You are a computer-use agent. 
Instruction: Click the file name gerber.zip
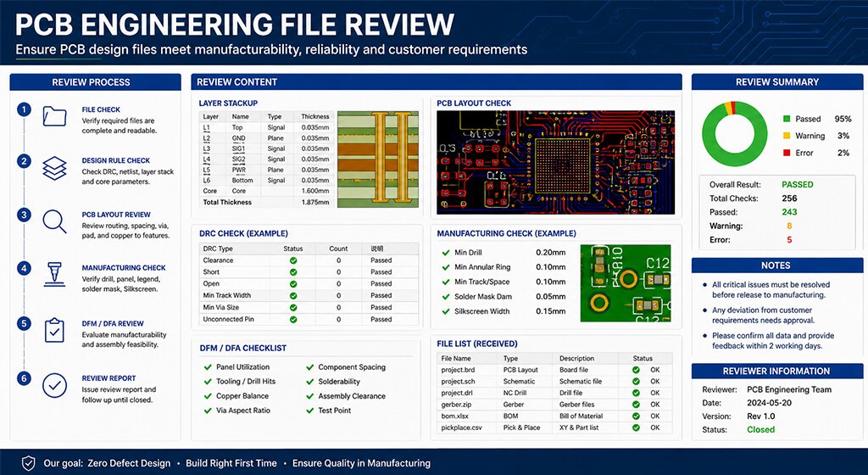pyautogui.click(x=455, y=405)
